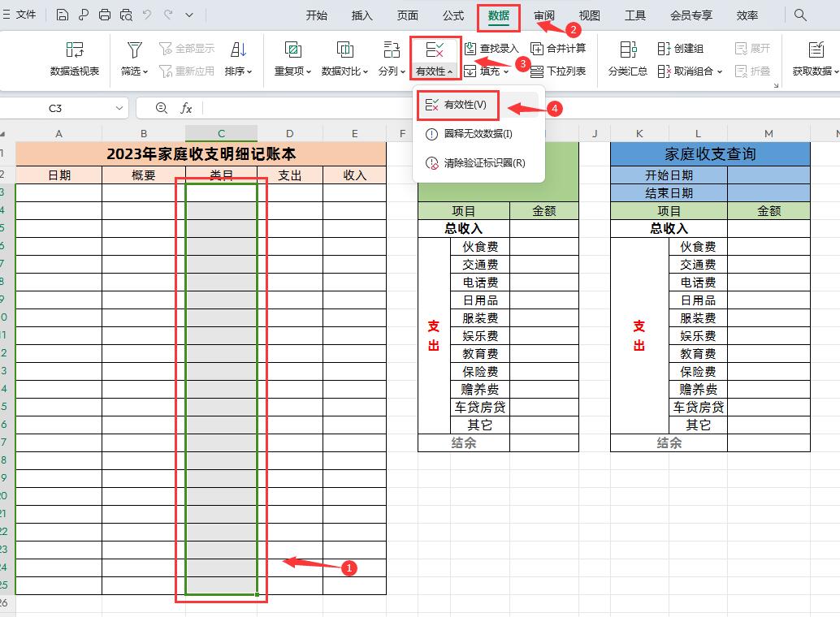Click the 筛选 filter funnel icon

tap(135, 50)
